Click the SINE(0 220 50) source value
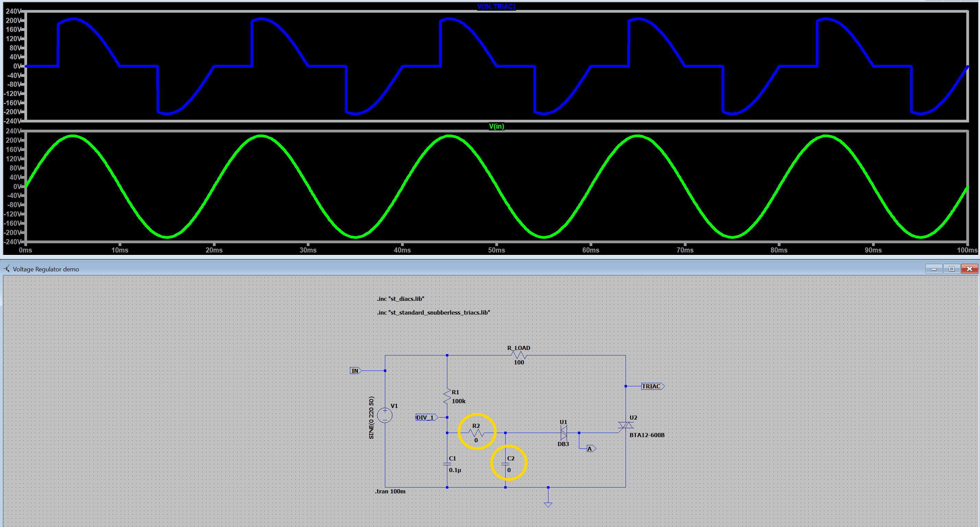Screen dimensions: 980x527 click(x=371, y=418)
